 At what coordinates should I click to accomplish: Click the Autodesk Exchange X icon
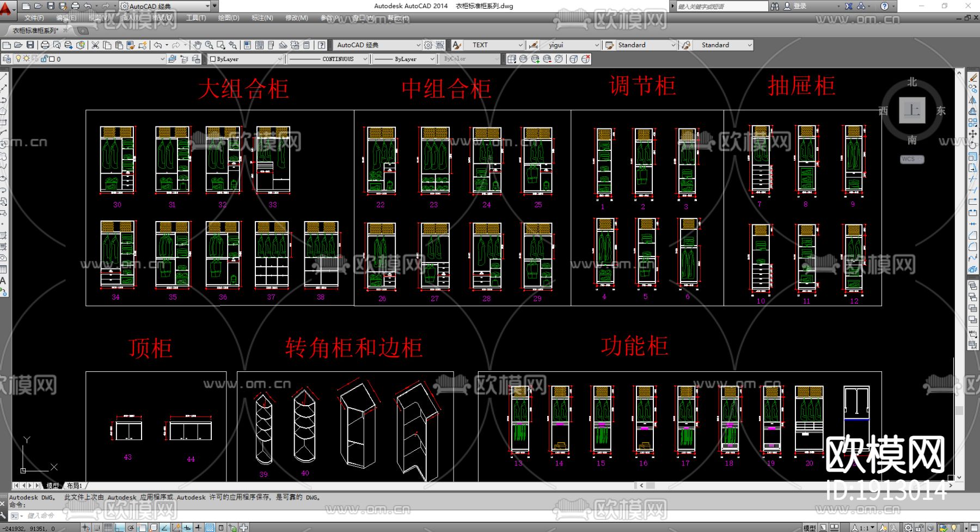pos(849,6)
